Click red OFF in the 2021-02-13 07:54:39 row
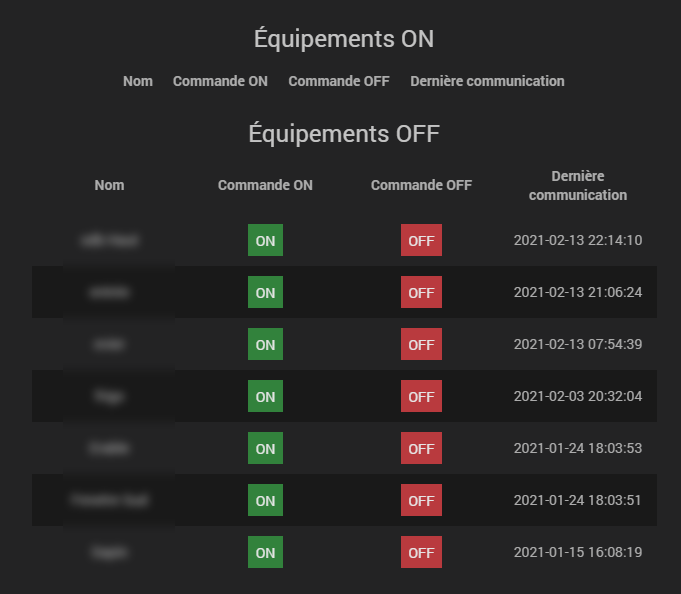 tap(421, 345)
